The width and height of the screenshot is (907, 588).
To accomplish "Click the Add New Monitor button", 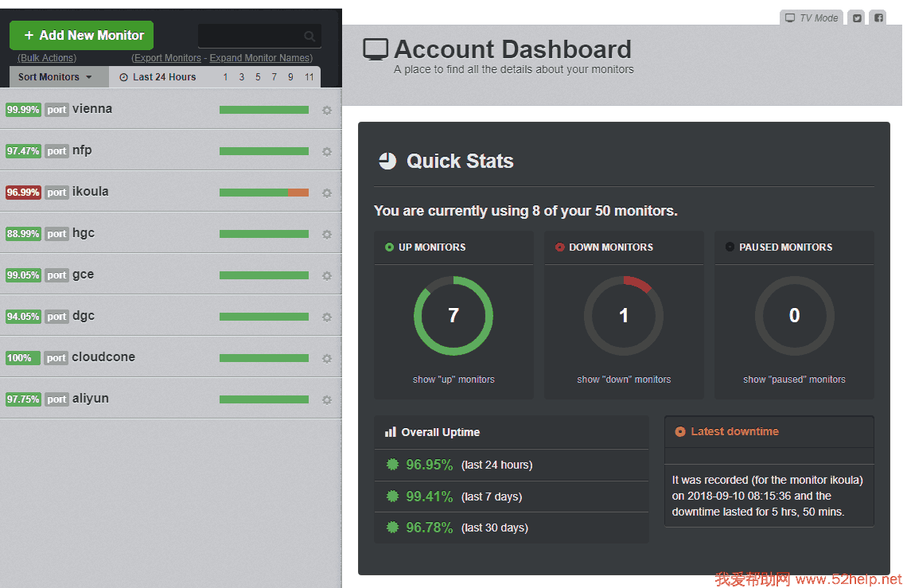I will (x=82, y=36).
